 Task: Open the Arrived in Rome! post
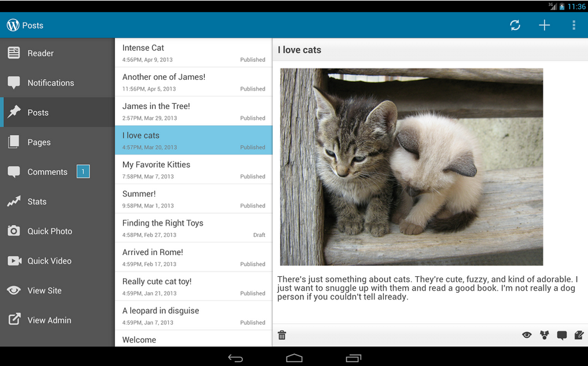point(194,258)
